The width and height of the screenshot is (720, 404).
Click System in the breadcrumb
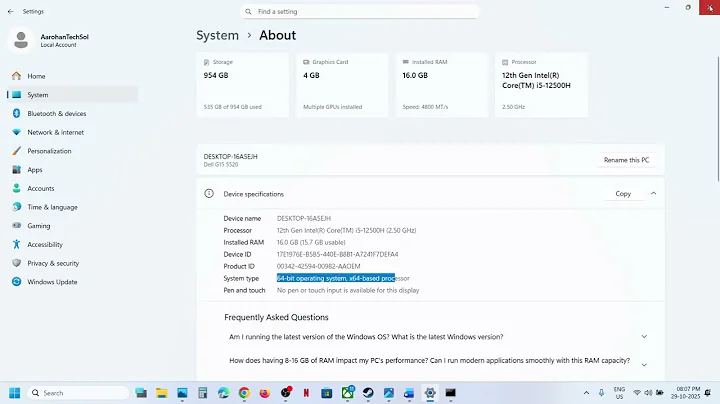tap(217, 35)
